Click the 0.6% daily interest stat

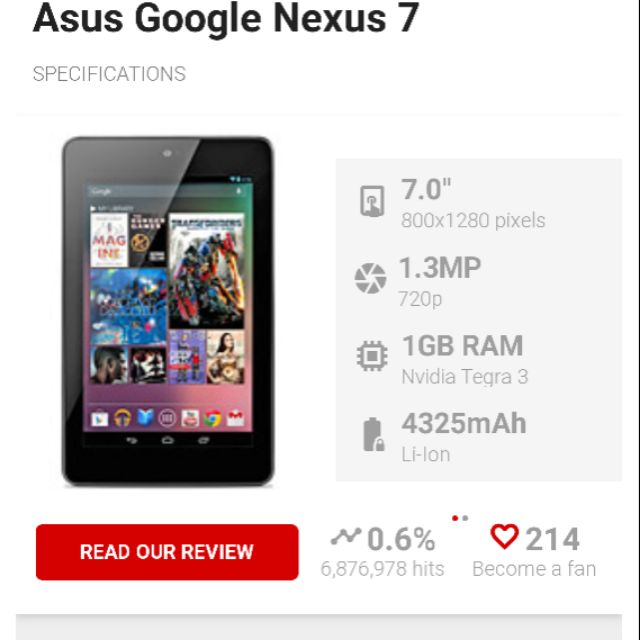[x=401, y=539]
